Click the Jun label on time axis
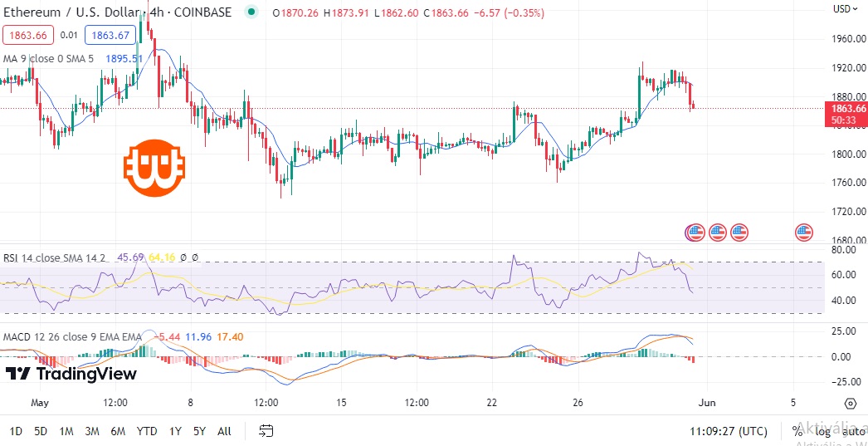This screenshot has width=868, height=446. (x=708, y=403)
